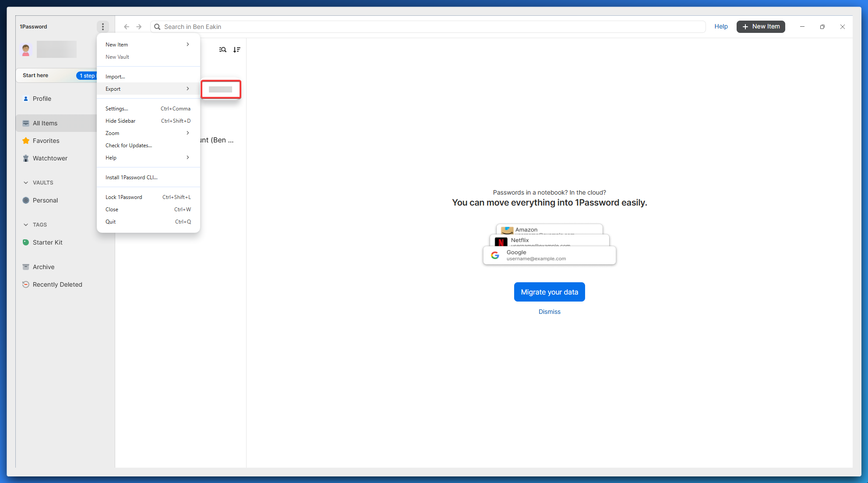Open Watchtower from the sidebar
The image size is (868, 483).
[x=50, y=158]
